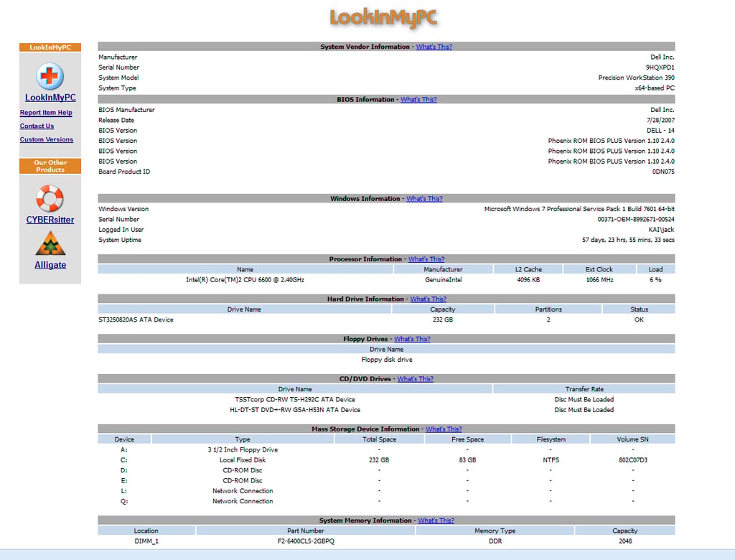Click What's This for Floppy Drives
Viewport: 735px width, 560px height.
[x=412, y=339]
